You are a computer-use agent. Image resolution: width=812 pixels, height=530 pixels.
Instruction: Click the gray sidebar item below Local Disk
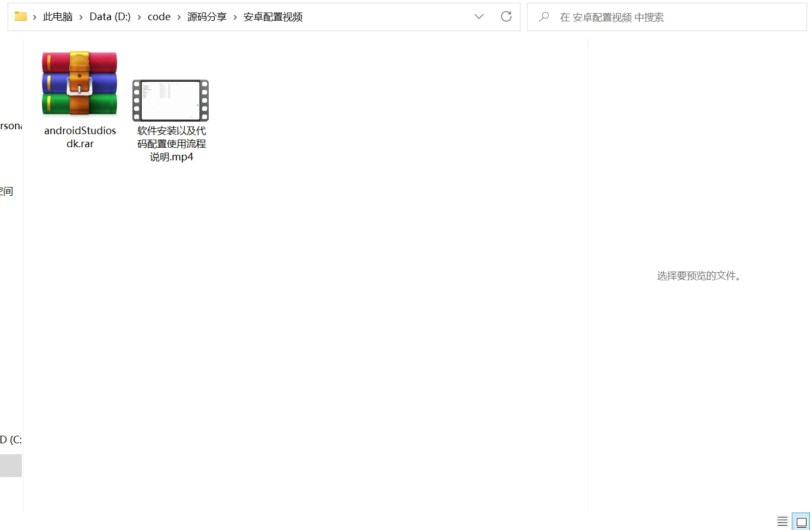[x=10, y=465]
